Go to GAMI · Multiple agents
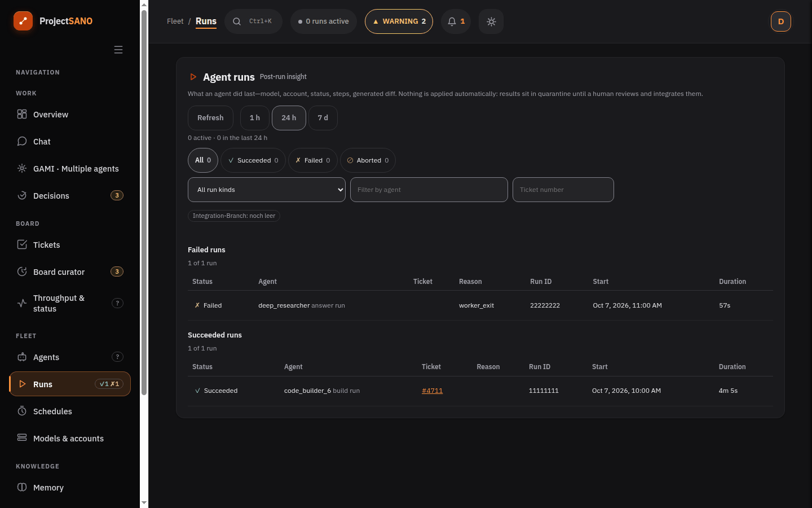Image resolution: width=812 pixels, height=508 pixels. tap(70, 169)
